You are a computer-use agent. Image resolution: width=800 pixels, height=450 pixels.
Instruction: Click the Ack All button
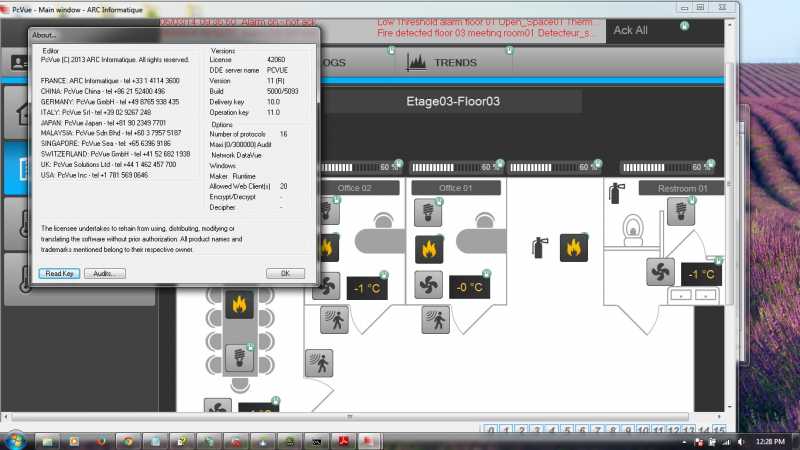[x=631, y=30]
